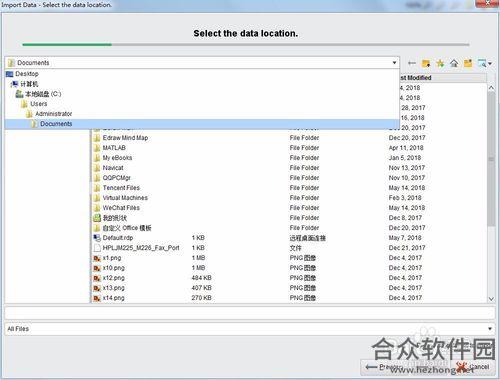Click the x13.png image file icon
500x380 pixels.
tap(97, 288)
